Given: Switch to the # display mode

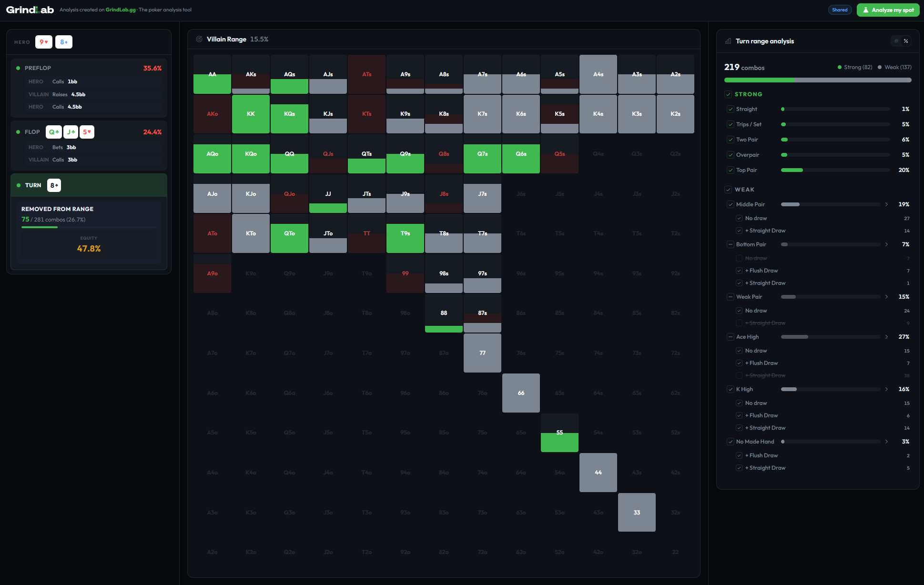Looking at the screenshot, I should pos(895,41).
